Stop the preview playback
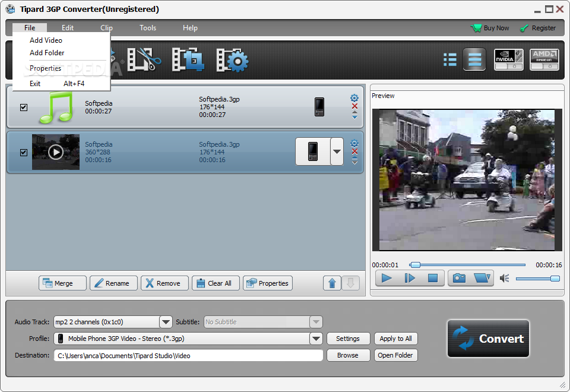This screenshot has width=570, height=392. coord(433,278)
